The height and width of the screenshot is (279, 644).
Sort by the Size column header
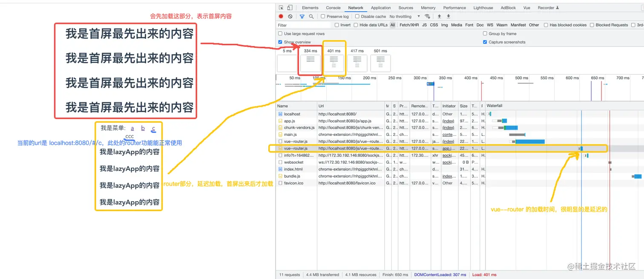coord(464,106)
